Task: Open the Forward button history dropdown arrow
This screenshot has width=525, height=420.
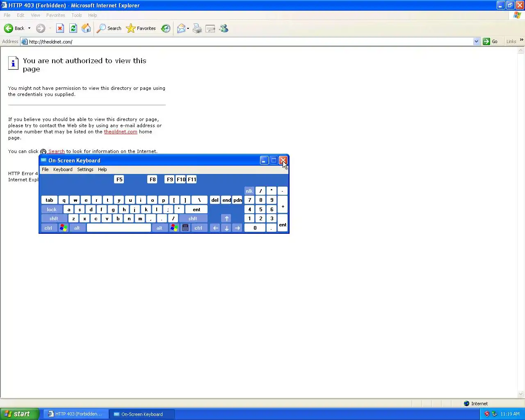Action: click(x=50, y=28)
